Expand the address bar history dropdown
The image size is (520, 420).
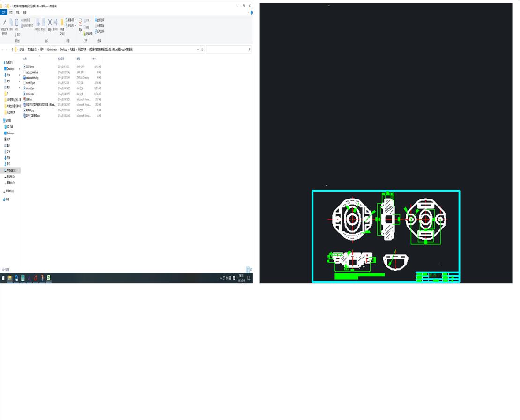pyautogui.click(x=198, y=49)
